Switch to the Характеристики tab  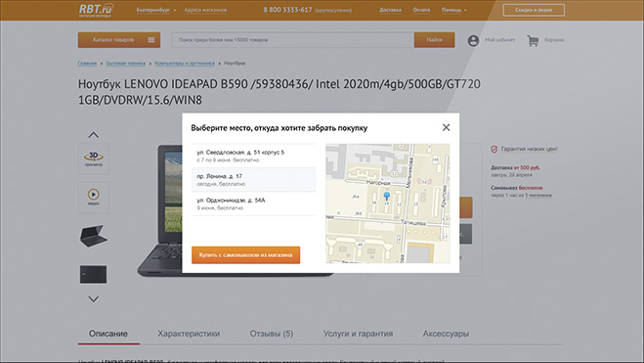tap(189, 334)
